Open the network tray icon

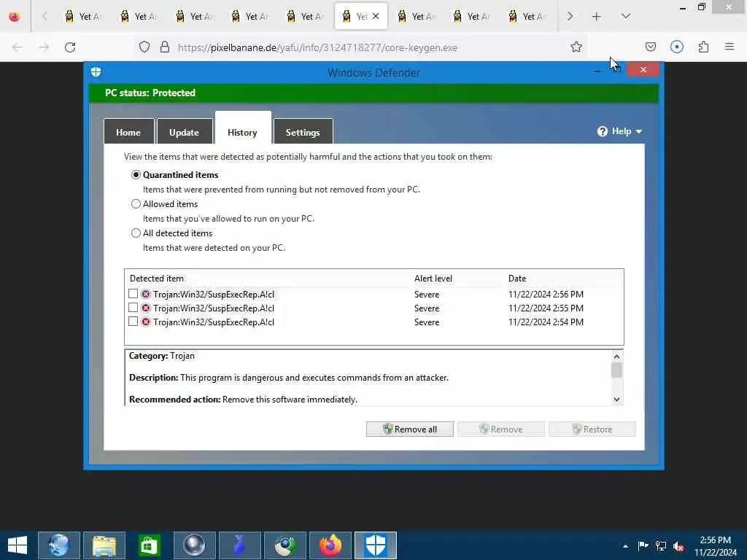pyautogui.click(x=661, y=545)
